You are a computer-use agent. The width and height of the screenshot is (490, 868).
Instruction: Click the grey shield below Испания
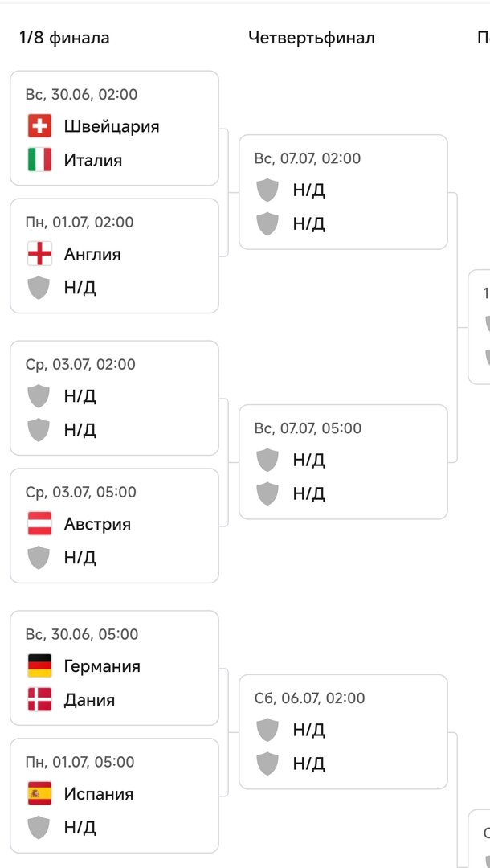[39, 828]
